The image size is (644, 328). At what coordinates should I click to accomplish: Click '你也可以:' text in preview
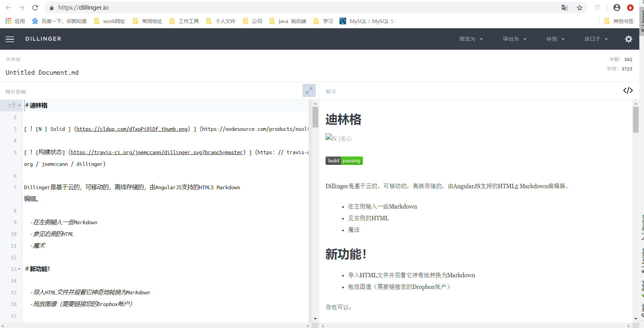tap(339, 307)
